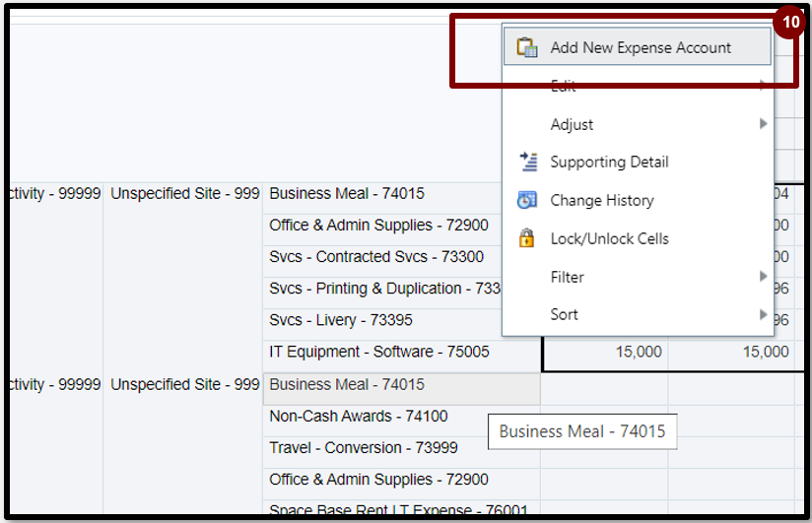Select the Svcs - Livery - 73395 row
This screenshot has width=812, height=523.
pos(340,320)
